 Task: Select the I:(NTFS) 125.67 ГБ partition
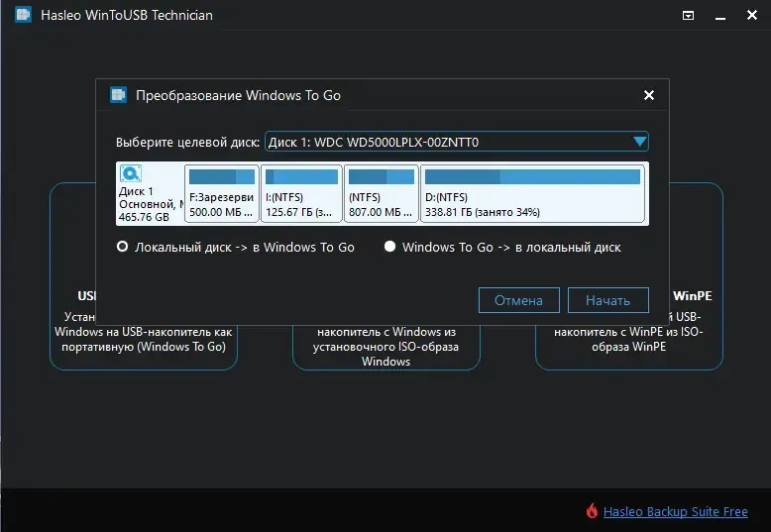pos(301,194)
